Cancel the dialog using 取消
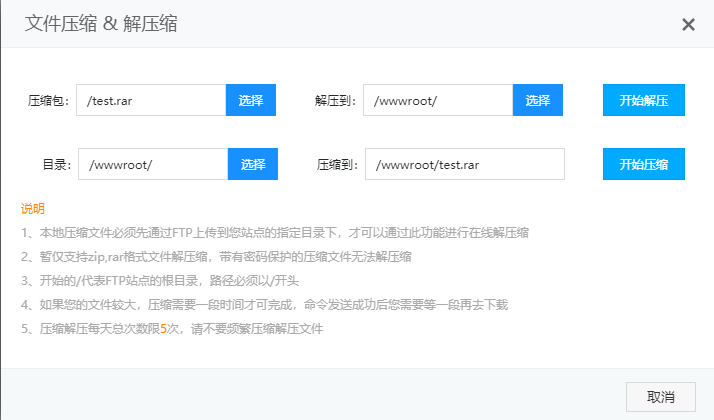This screenshot has height=420, width=714. point(660,396)
